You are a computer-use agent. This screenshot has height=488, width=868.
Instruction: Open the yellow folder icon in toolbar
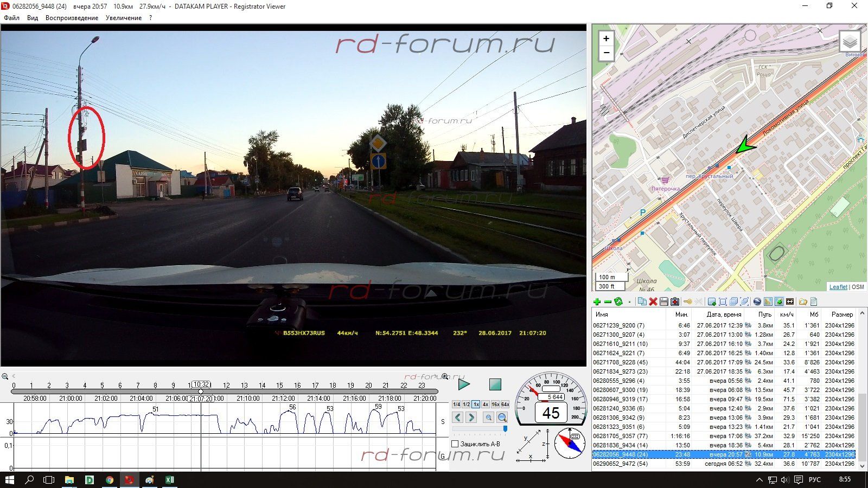coord(802,302)
